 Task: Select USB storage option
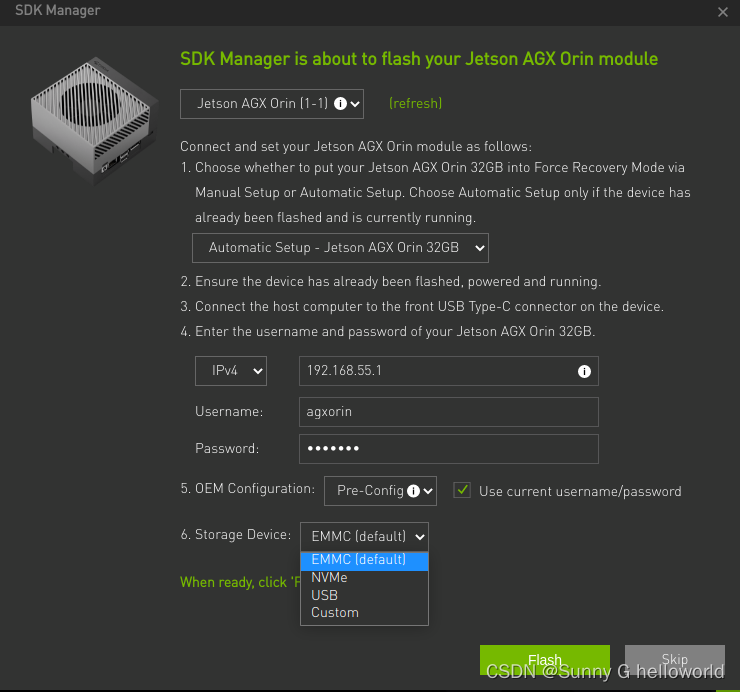pos(364,595)
